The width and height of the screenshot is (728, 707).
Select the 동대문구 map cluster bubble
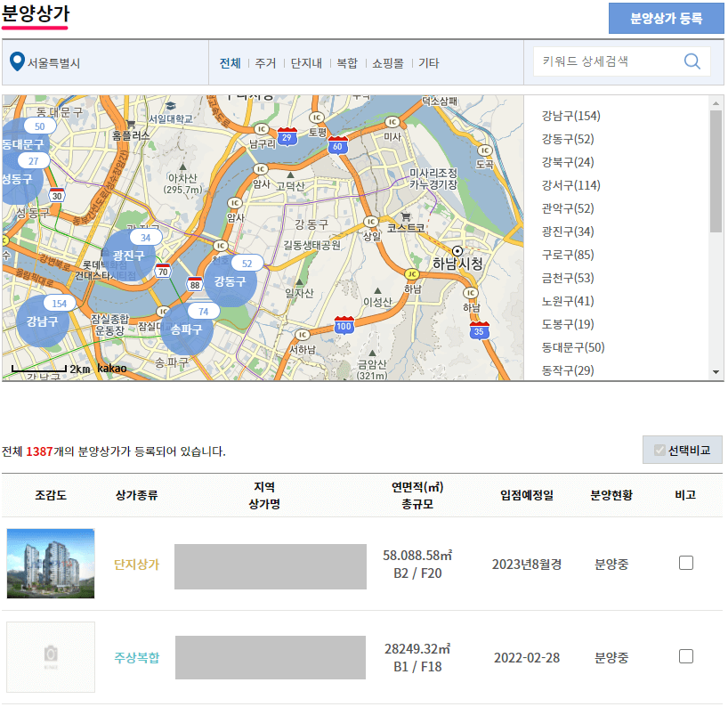click(22, 144)
